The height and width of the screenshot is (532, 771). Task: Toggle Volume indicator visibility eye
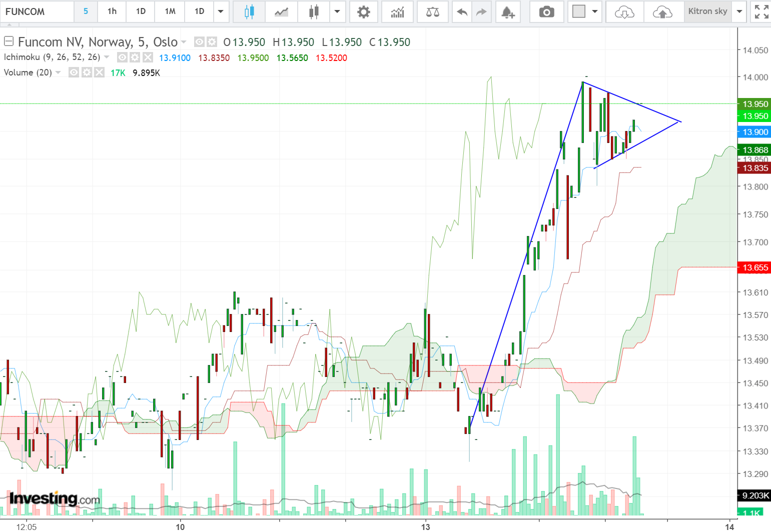click(74, 72)
